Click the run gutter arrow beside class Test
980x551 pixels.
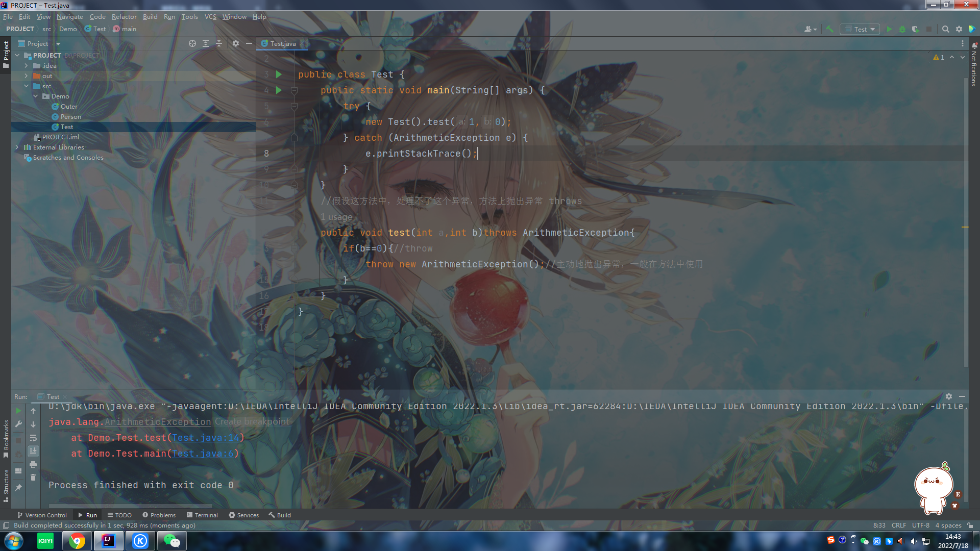click(x=279, y=74)
